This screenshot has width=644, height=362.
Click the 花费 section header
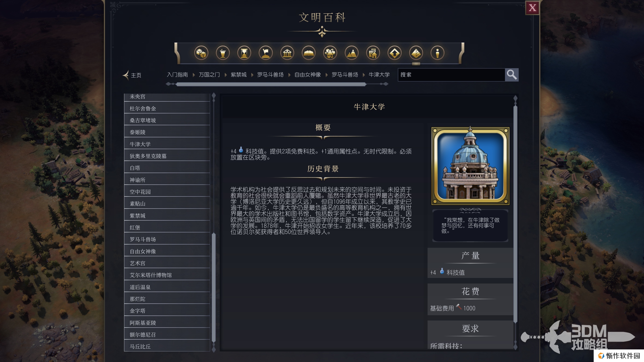(470, 291)
